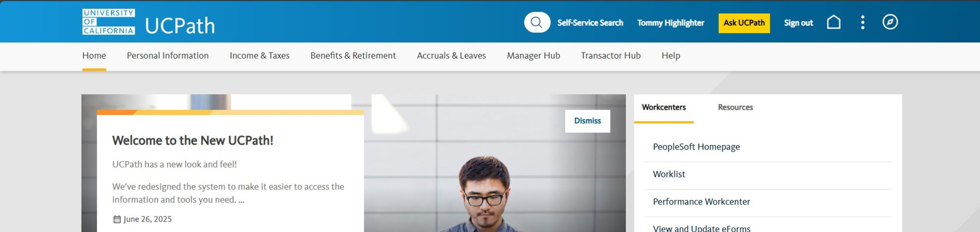Screen dimensions: 980x232
Task: Click the calendar icon beside June 26, 2025
Action: [117, 219]
